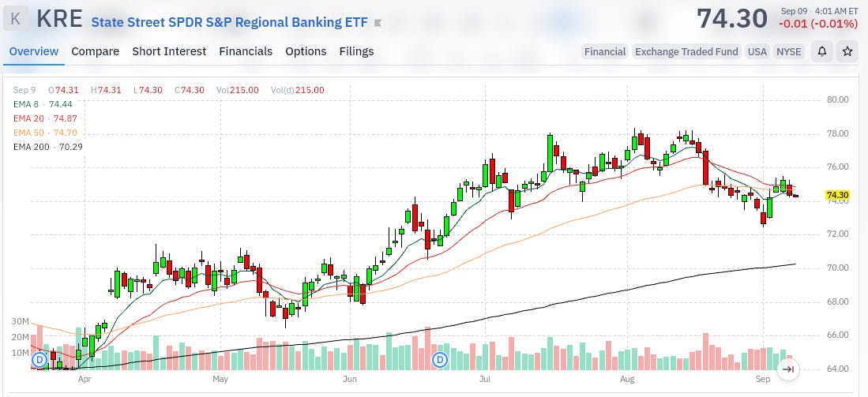Click the bell alert icon
The height and width of the screenshot is (397, 868).
pos(822,51)
